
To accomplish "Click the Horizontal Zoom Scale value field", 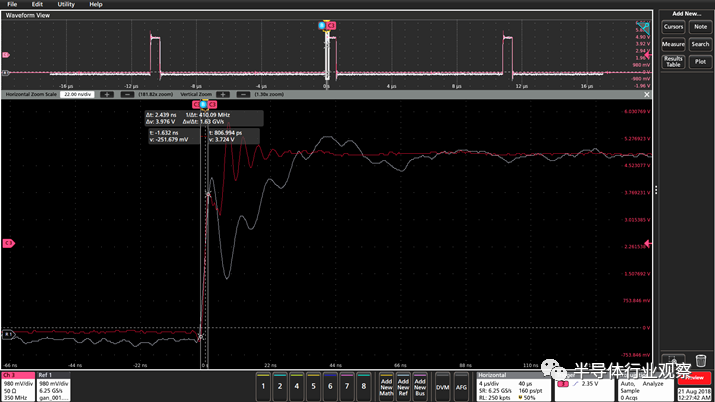I will [x=77, y=94].
